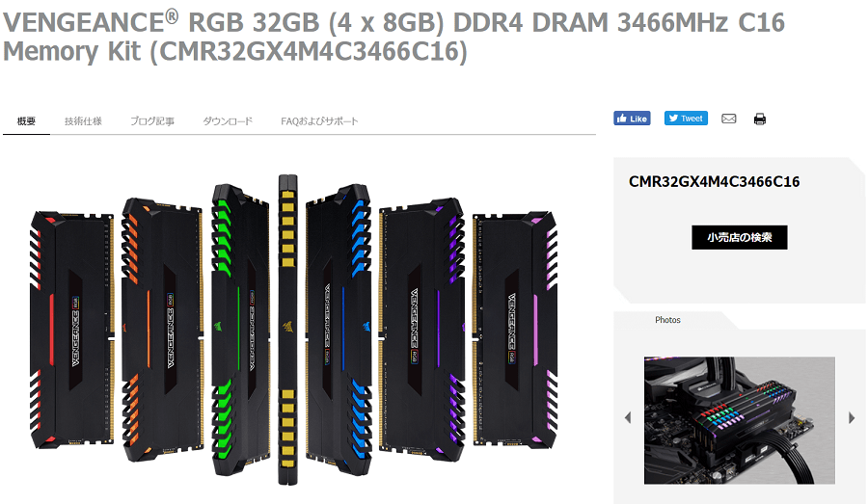Advance to the next photo with the right arrow
The height and width of the screenshot is (504, 868).
coord(852,417)
